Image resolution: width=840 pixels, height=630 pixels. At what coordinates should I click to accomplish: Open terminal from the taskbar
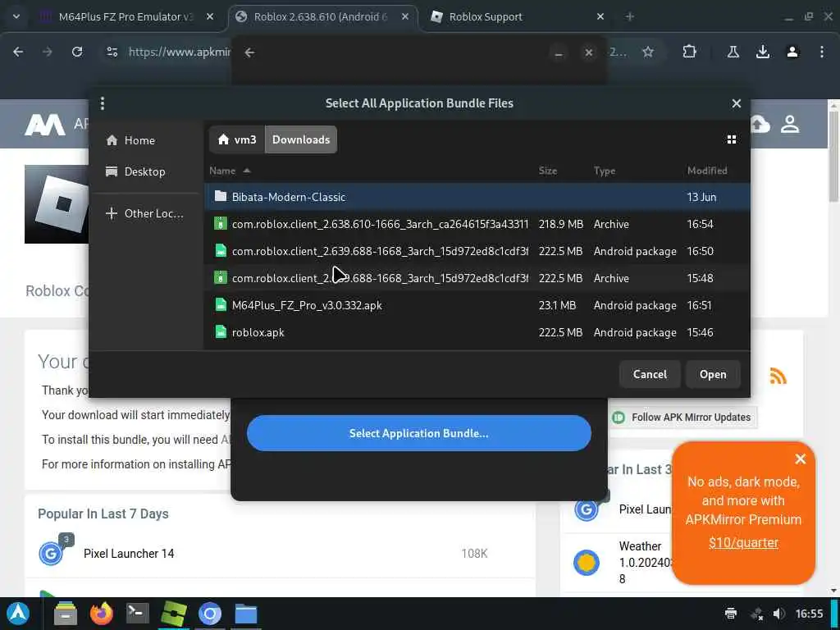point(137,614)
